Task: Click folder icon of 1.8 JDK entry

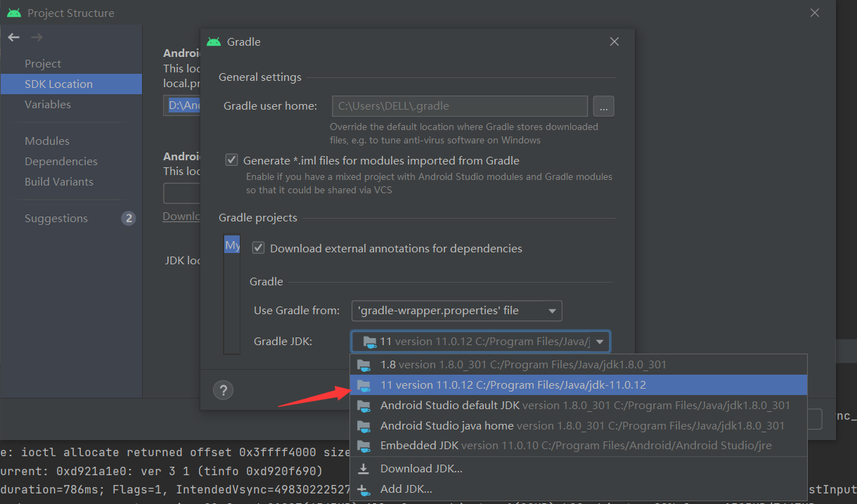Action: click(x=363, y=365)
